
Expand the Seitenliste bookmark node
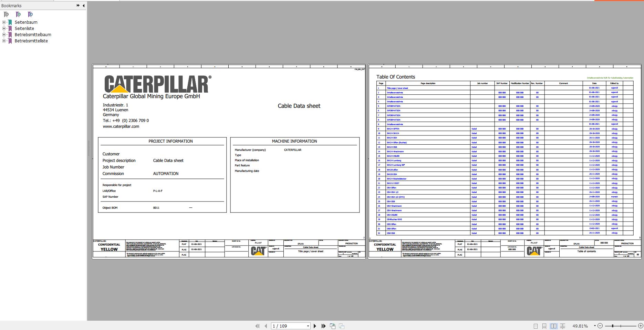click(x=4, y=29)
